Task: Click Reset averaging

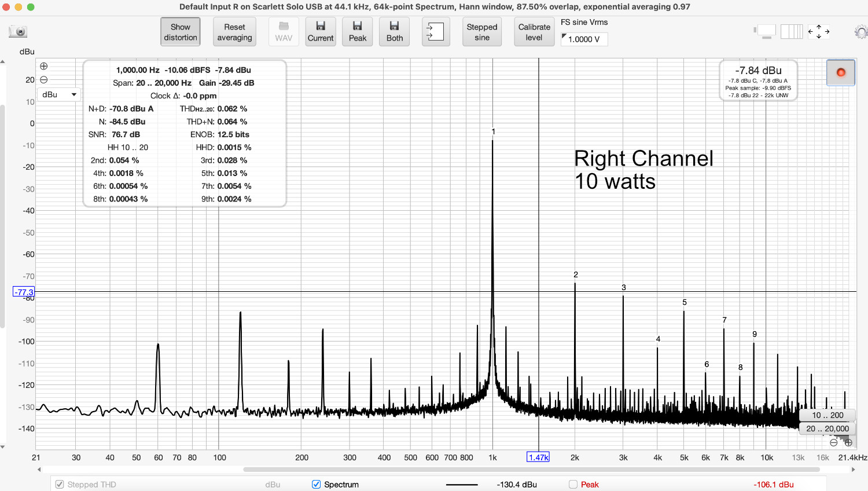Action: point(234,31)
